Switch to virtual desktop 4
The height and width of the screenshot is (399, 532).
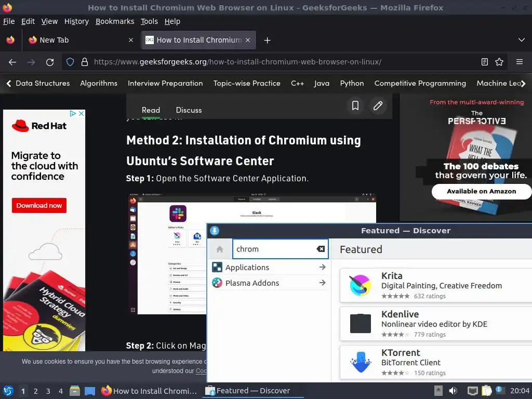coord(61,391)
